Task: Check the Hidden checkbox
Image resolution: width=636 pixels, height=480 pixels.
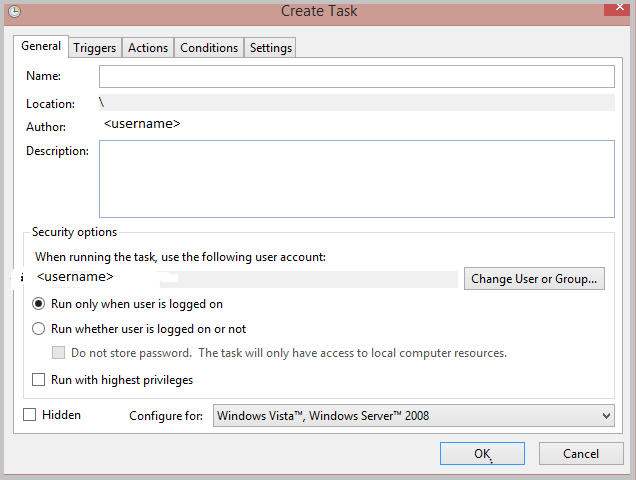Action: [x=30, y=415]
